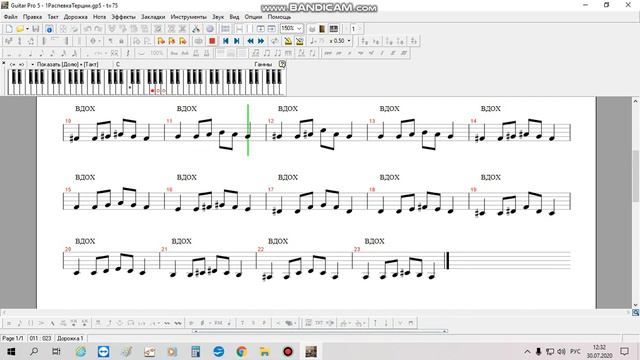Open the help icon beside Гаммы
Screen dimensions: 640x360
click(x=282, y=64)
